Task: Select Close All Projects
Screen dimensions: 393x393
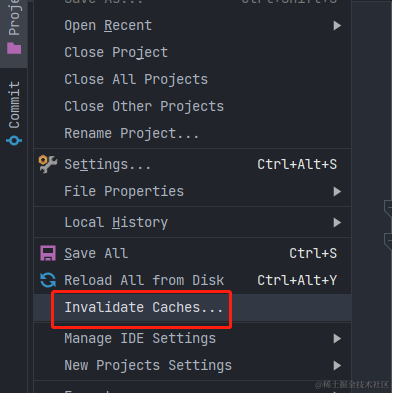Action: pos(192,79)
